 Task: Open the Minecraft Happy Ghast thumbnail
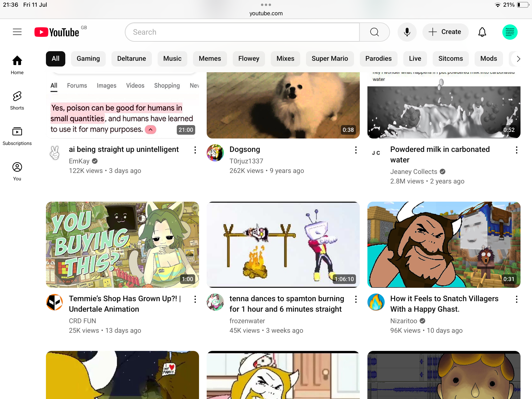(x=444, y=245)
